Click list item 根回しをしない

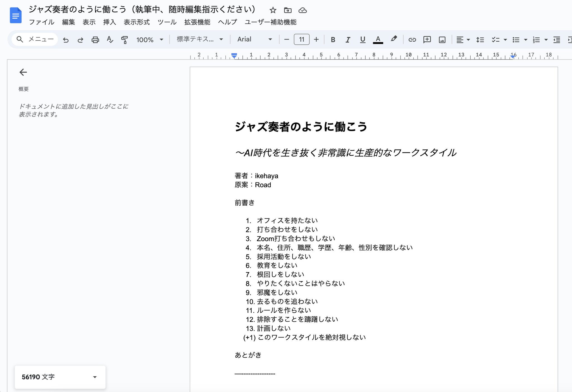click(x=280, y=274)
